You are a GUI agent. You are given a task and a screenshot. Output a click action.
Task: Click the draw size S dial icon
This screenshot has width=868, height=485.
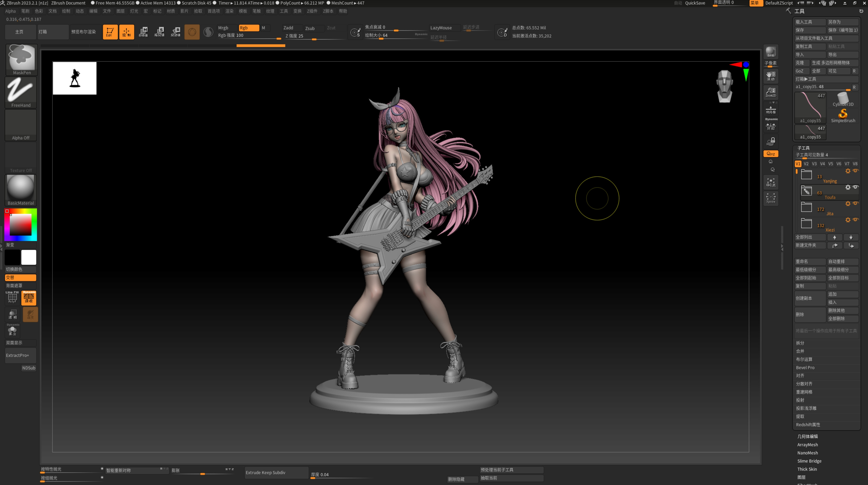[356, 32]
